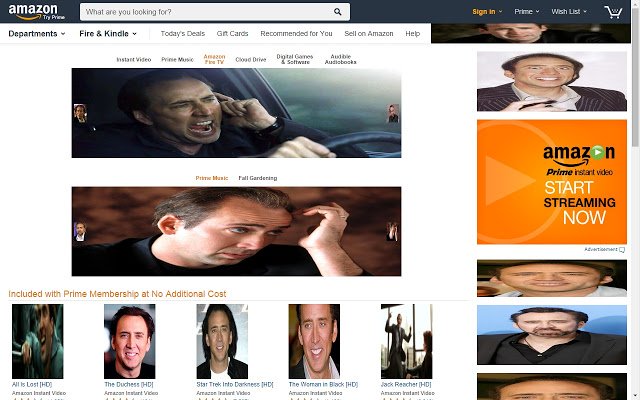The image size is (640, 400).
Task: Click the Jack Reacher [HD] title link
Action: click(406, 384)
